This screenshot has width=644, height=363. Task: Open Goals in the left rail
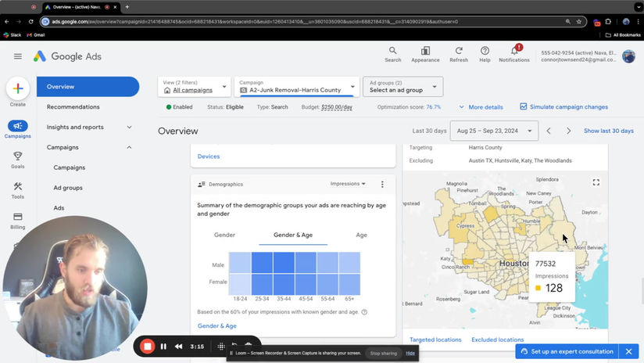click(18, 160)
